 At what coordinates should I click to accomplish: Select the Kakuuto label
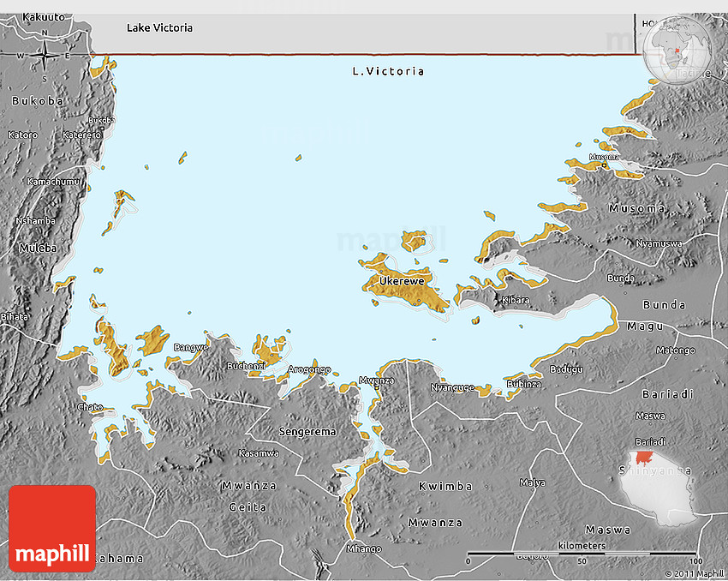(x=43, y=17)
